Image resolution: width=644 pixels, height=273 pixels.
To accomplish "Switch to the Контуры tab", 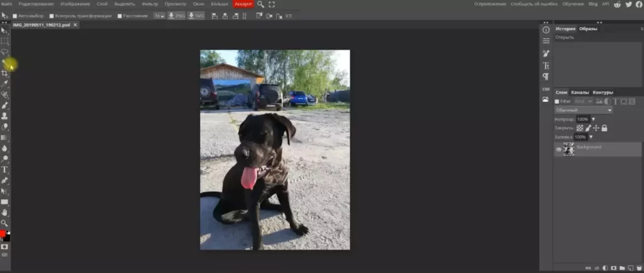I will point(603,92).
